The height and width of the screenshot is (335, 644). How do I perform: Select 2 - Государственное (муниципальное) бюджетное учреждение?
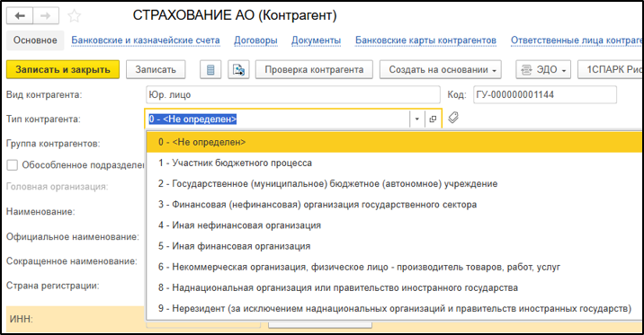(x=394, y=184)
